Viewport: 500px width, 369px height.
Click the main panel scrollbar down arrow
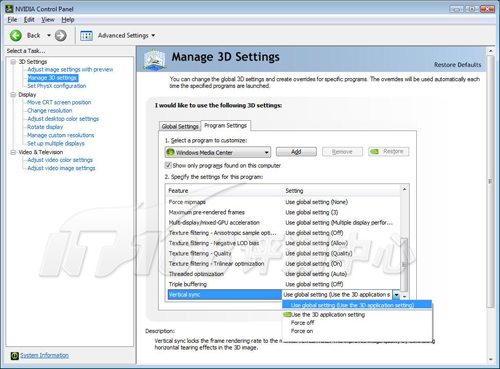490,360
